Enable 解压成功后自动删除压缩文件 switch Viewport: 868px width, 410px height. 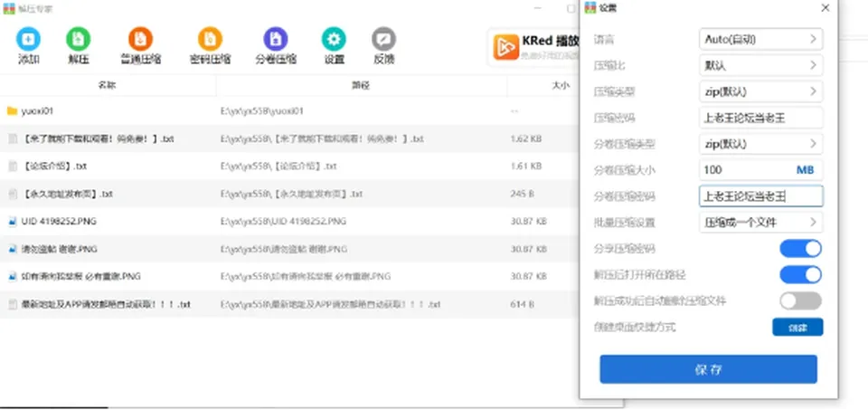coord(800,300)
